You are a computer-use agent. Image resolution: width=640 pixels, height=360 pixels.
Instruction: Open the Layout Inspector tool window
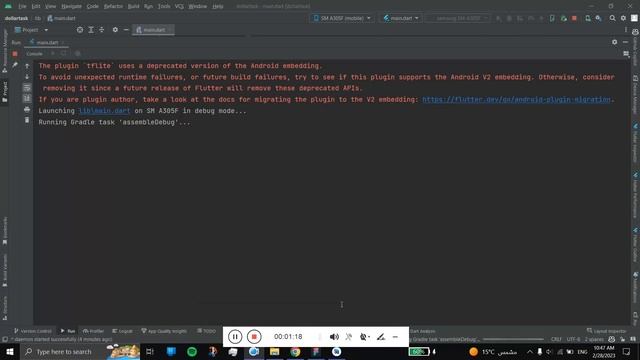(x=606, y=331)
